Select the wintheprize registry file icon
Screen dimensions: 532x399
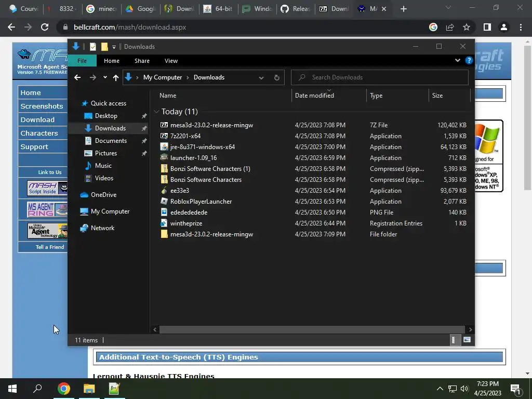click(x=164, y=223)
